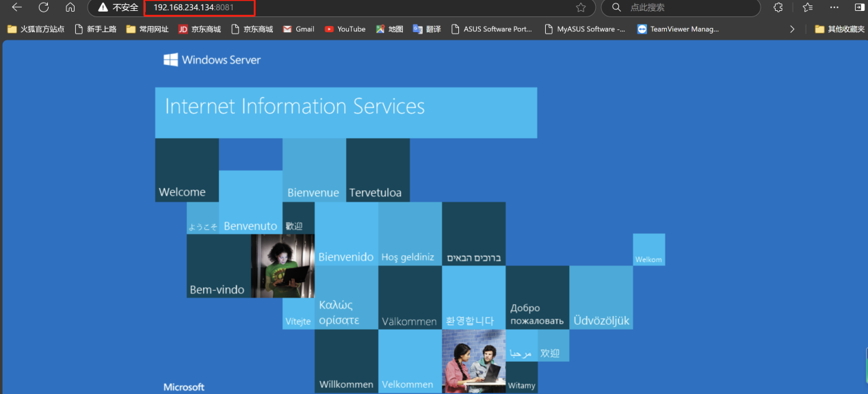The width and height of the screenshot is (868, 394).
Task: Click the Üdvözöljük tile
Action: (601, 298)
